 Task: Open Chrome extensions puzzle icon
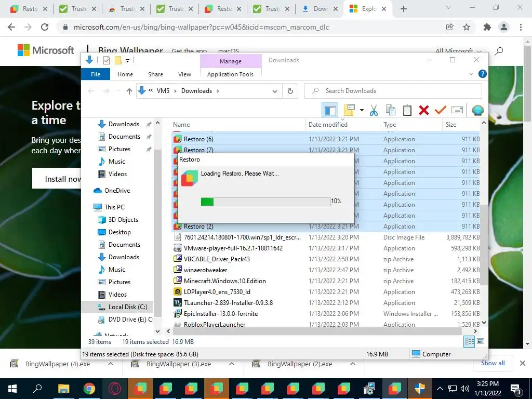pyautogui.click(x=487, y=27)
